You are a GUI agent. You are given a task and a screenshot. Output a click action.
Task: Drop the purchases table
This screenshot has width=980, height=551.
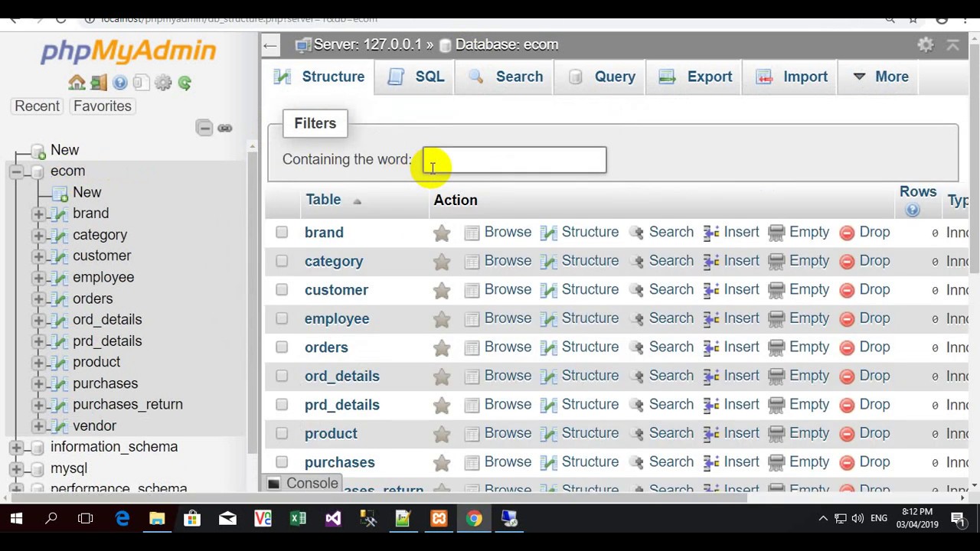pyautogui.click(x=874, y=461)
